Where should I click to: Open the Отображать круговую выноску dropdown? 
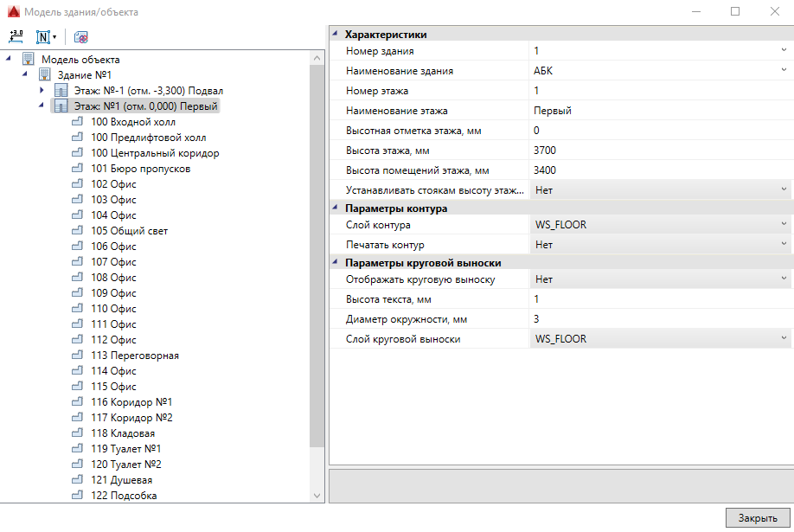784,279
